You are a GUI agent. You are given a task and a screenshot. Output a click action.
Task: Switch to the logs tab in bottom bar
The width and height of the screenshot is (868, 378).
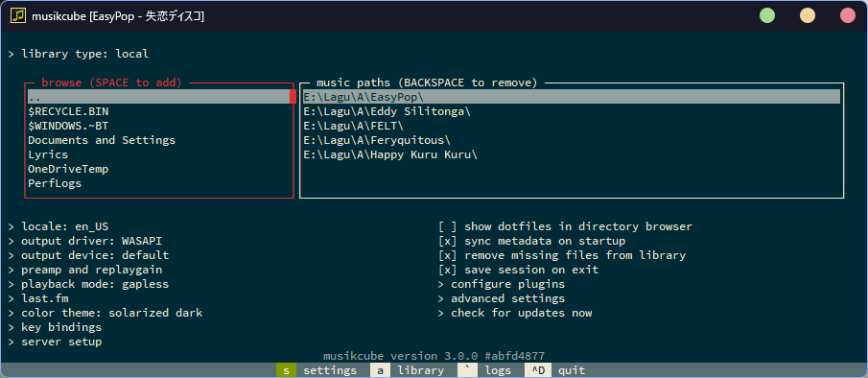[x=487, y=370]
